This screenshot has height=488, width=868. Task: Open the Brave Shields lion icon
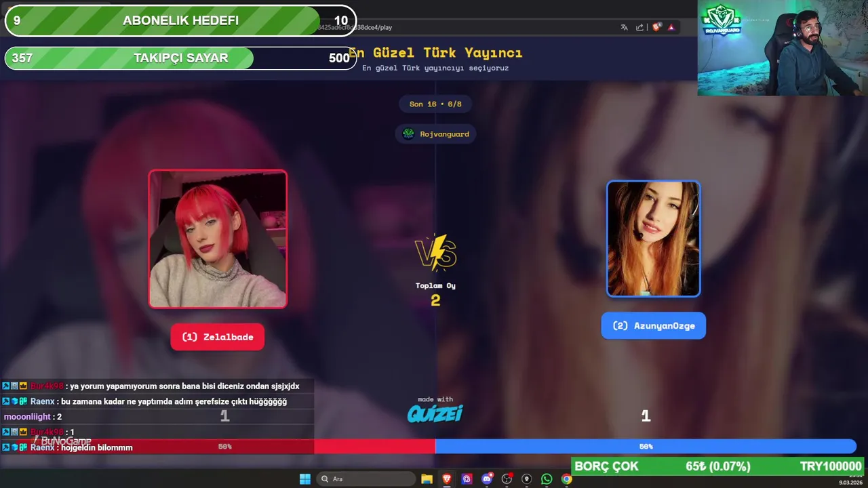click(656, 28)
